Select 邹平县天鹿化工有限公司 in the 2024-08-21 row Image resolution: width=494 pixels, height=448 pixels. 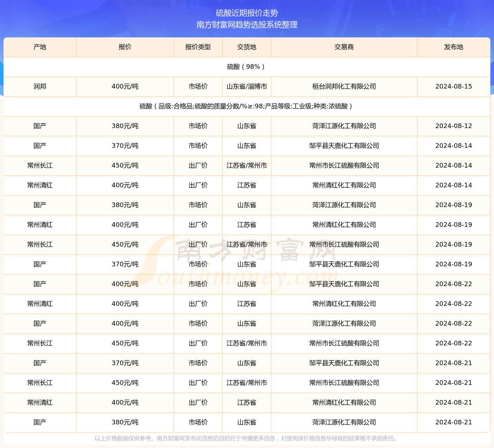coord(344,363)
